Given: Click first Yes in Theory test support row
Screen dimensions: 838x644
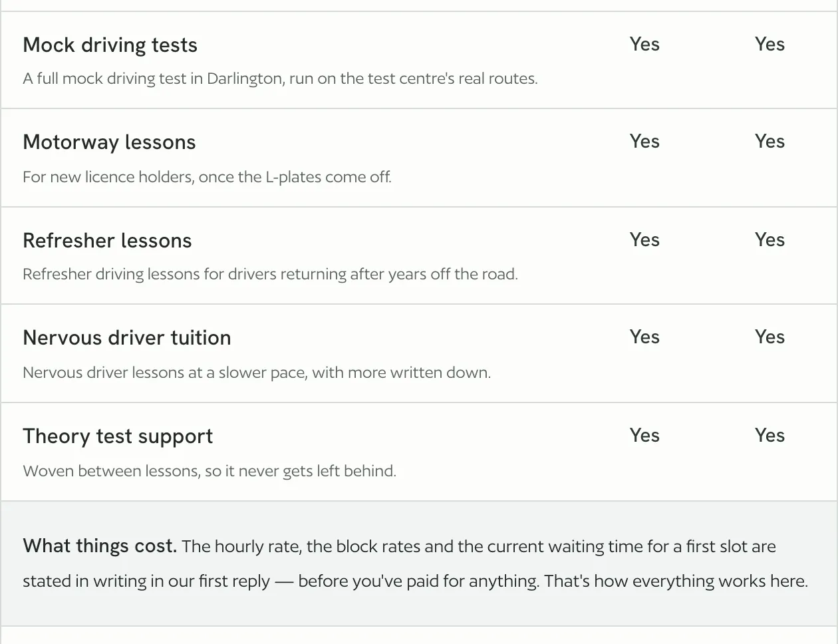Looking at the screenshot, I should click(x=644, y=435).
